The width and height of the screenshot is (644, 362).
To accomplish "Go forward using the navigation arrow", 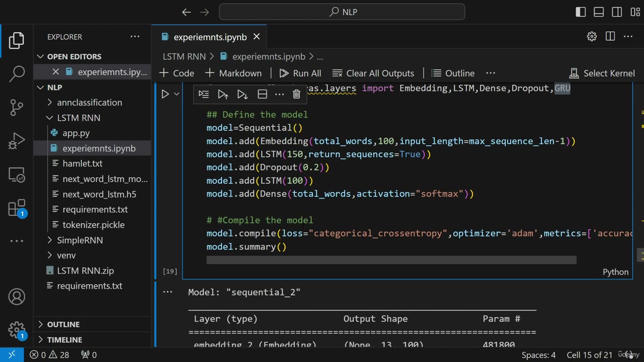I will pos(204,12).
